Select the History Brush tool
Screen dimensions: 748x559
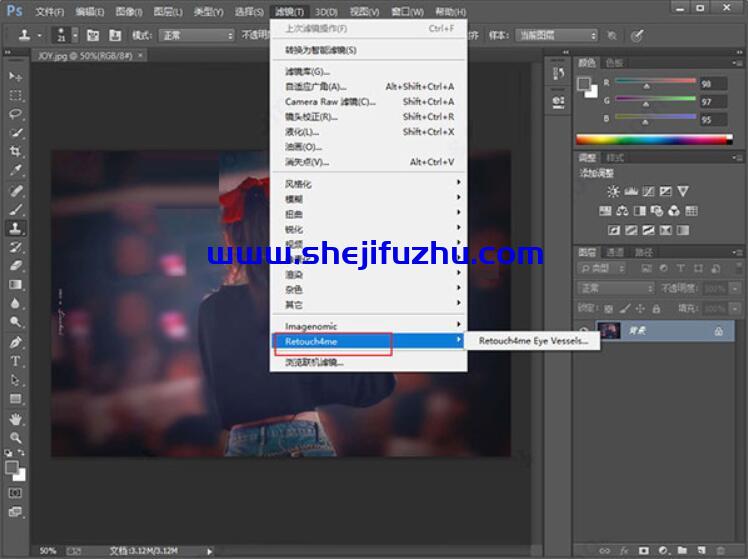pyautogui.click(x=15, y=247)
